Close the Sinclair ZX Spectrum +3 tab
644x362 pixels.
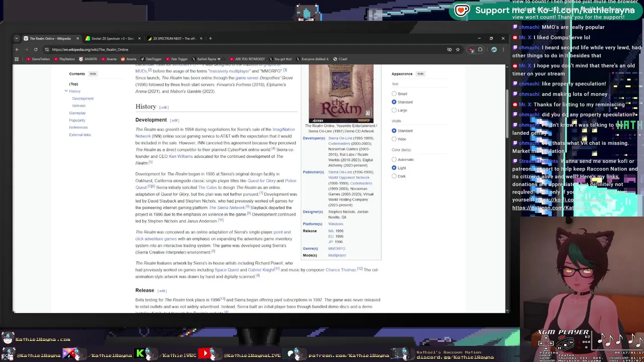pos(139,38)
